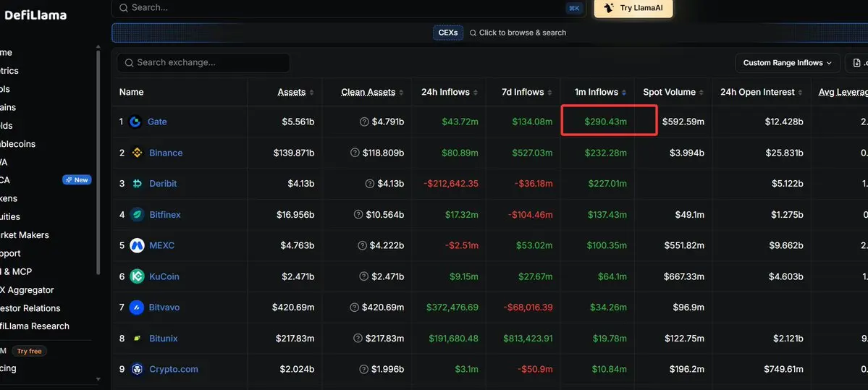This screenshot has width=868, height=390.
Task: Click the Bitfinex leaf logo icon
Action: 138,215
